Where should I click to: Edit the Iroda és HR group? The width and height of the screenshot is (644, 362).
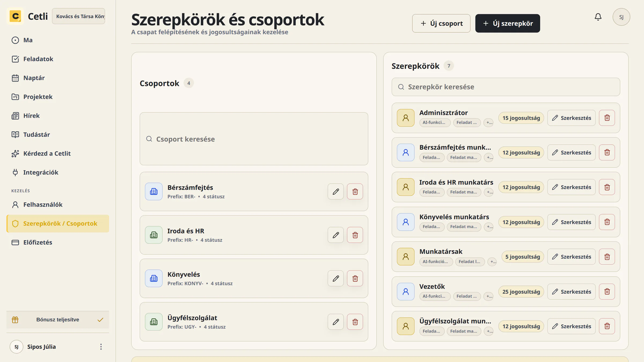click(336, 235)
